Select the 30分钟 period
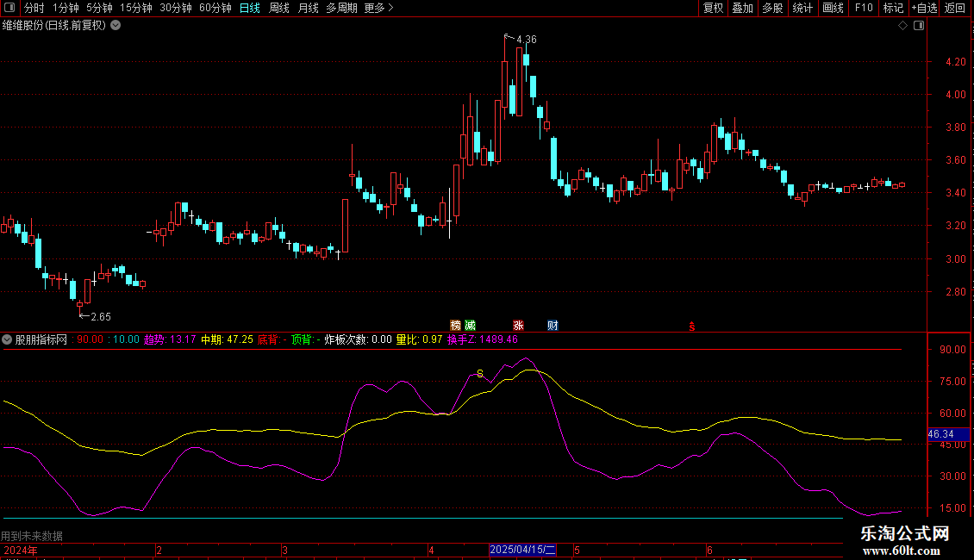Viewport: 974px width, 560px height. coord(176,8)
